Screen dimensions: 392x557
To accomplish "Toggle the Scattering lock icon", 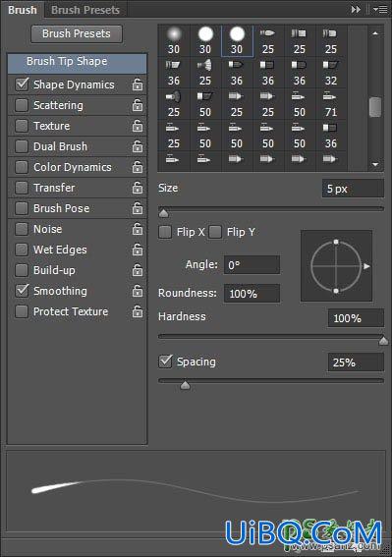I will click(138, 105).
